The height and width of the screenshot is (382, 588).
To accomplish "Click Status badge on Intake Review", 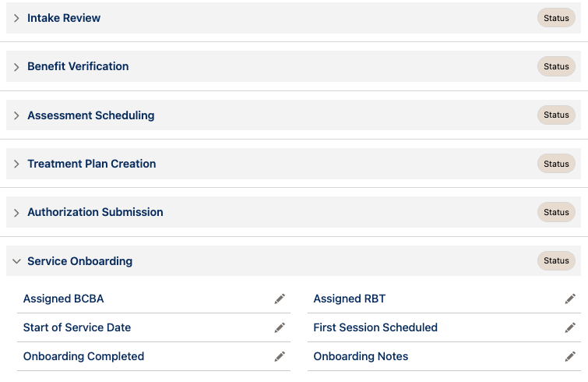I will click(556, 18).
